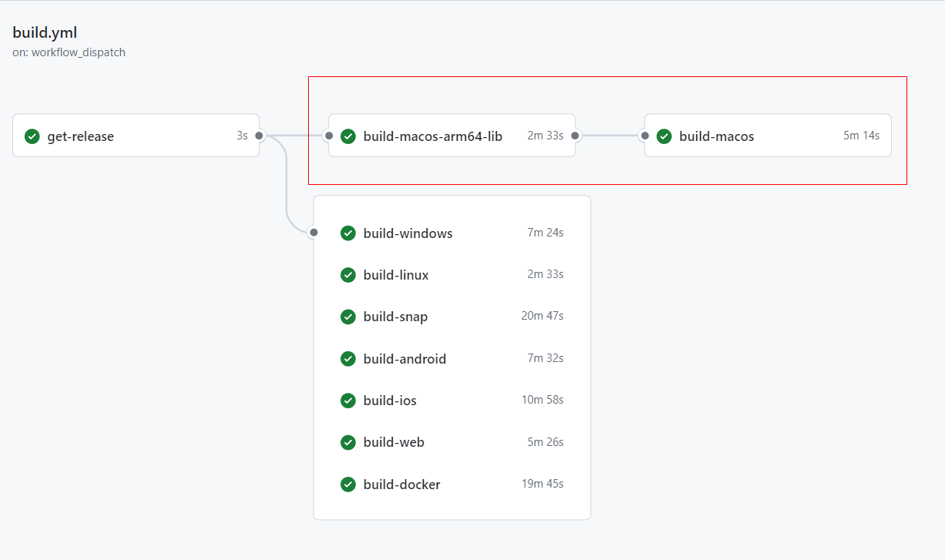This screenshot has width=945, height=560.
Task: Open the build-macos job log
Action: click(x=716, y=136)
